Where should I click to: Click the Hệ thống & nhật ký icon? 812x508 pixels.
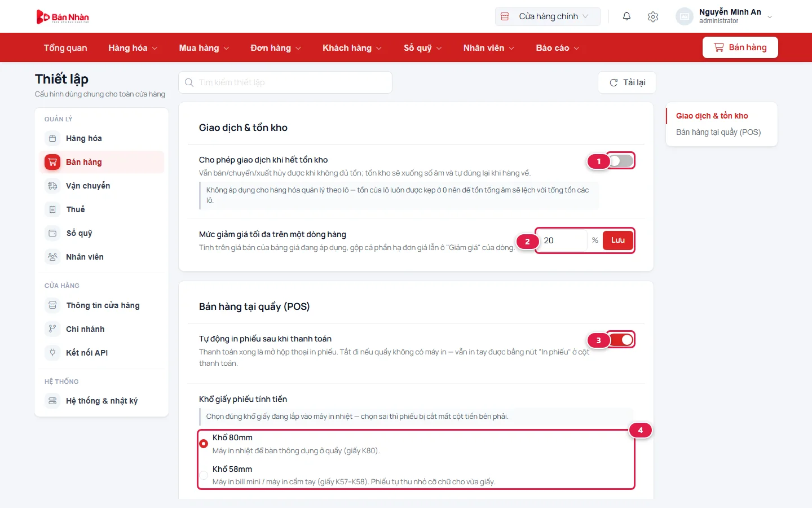[52, 401]
